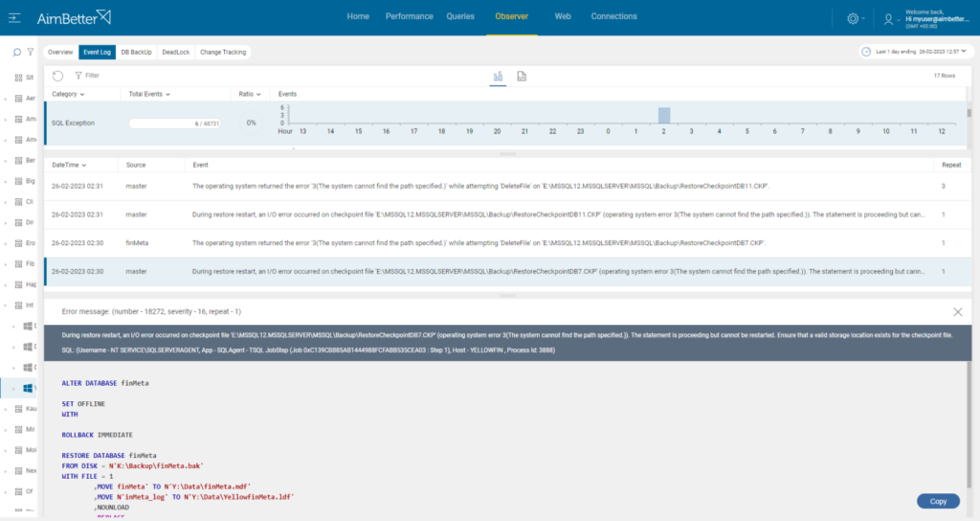Click the '17 Rows' count label
980x521 pixels.
pos(945,76)
